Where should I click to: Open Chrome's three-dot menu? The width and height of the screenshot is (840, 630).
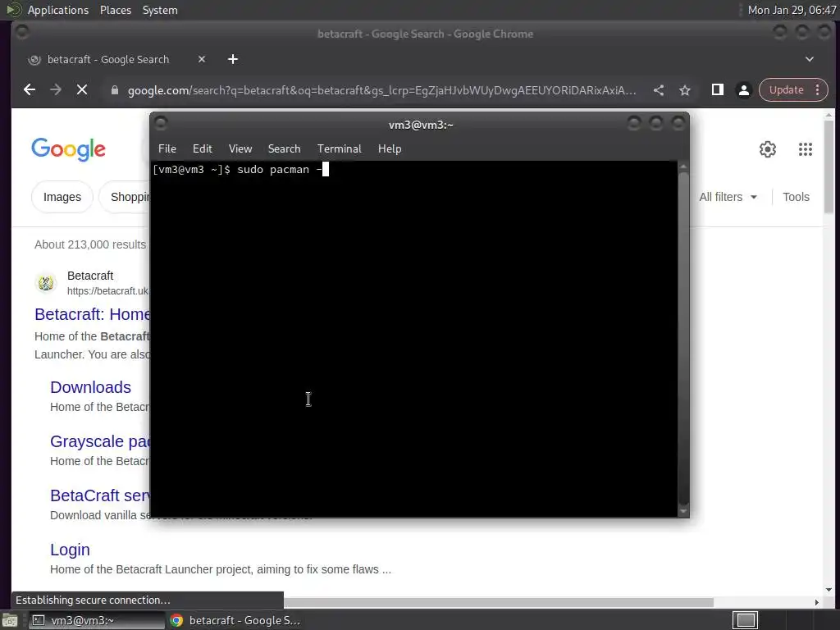(818, 90)
